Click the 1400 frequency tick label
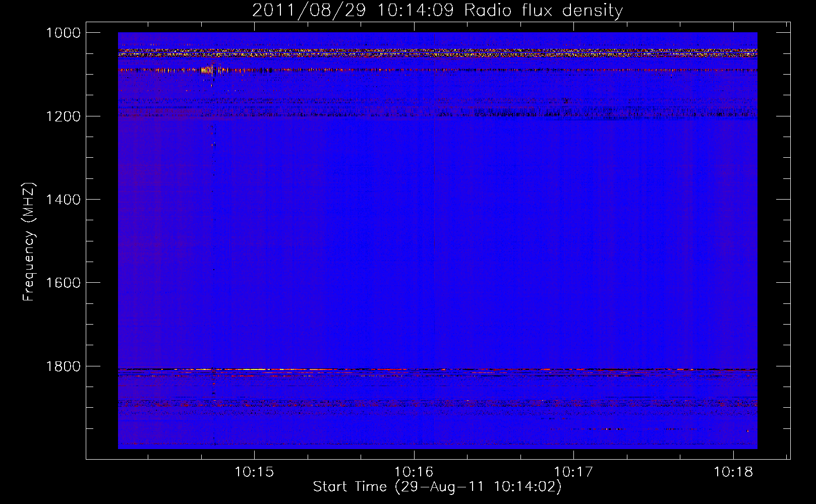Screen dimensions: 816x504 (x=63, y=200)
